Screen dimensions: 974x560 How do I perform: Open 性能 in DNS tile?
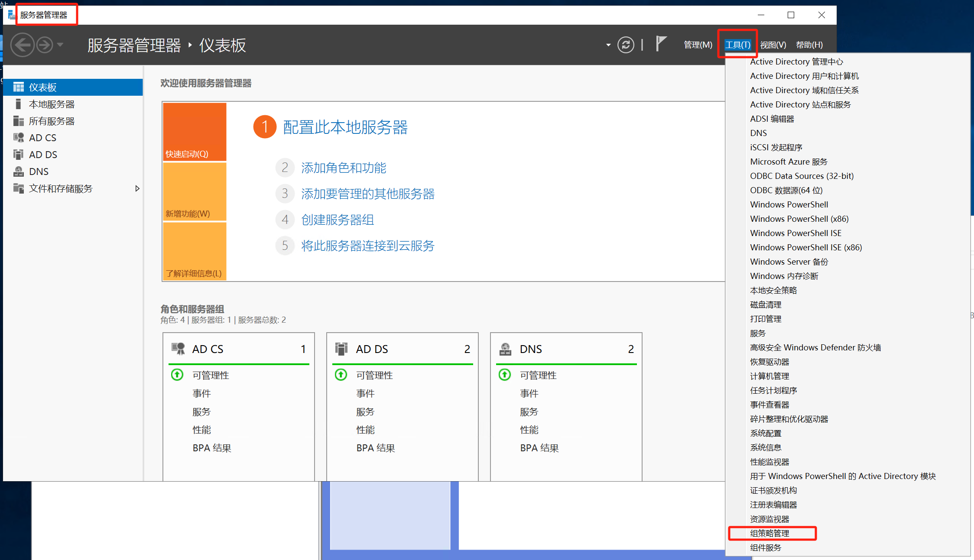[x=529, y=430]
